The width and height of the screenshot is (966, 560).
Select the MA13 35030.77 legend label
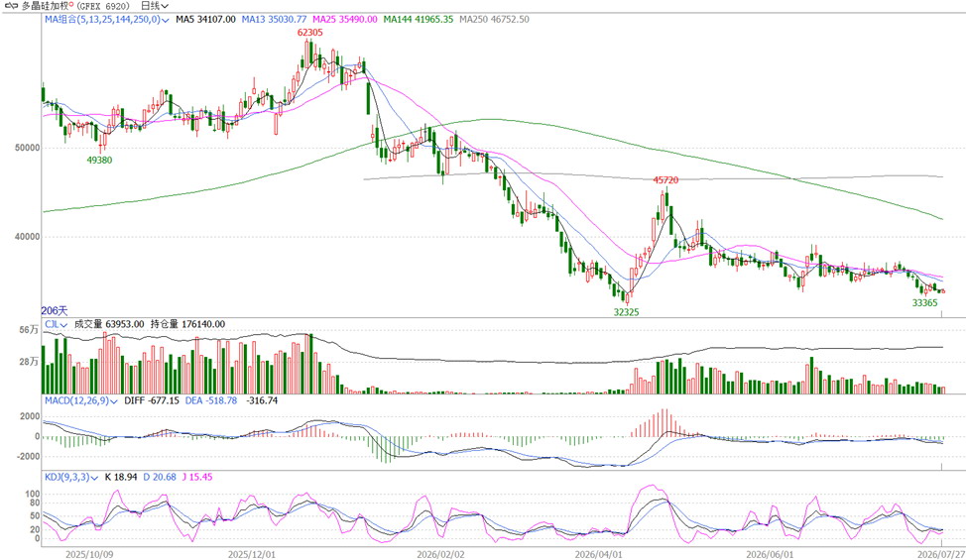pyautogui.click(x=274, y=20)
